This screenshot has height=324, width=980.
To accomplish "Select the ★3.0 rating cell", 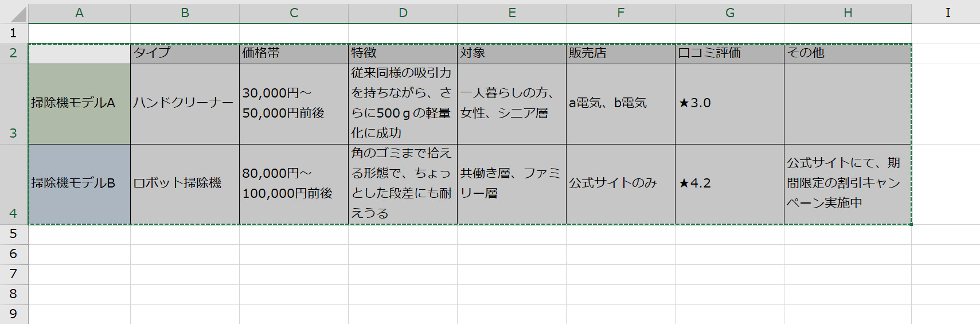I will click(729, 104).
